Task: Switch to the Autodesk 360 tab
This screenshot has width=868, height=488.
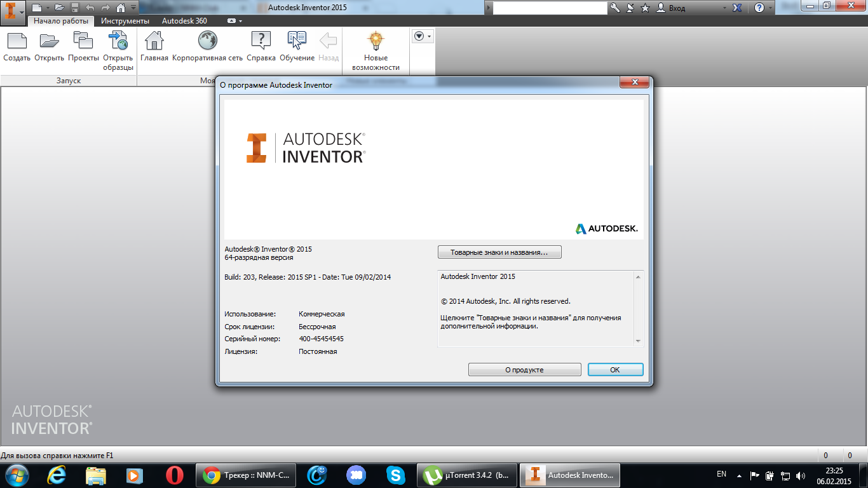Action: pyautogui.click(x=184, y=21)
